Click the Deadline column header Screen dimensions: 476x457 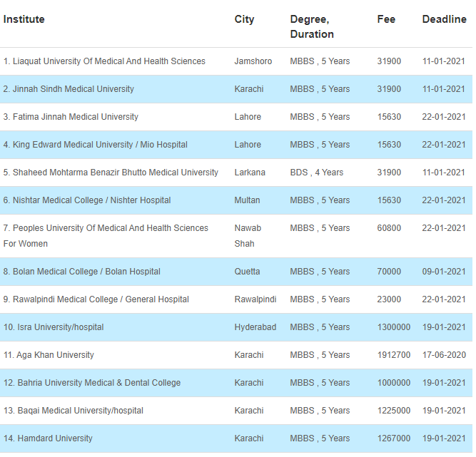(444, 19)
